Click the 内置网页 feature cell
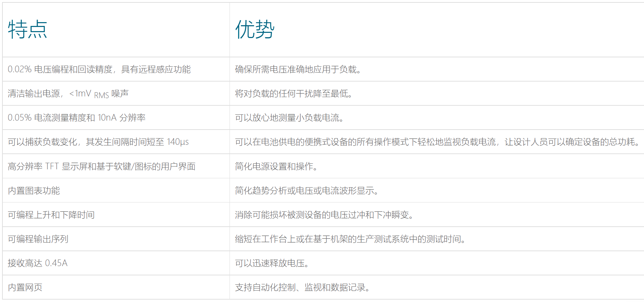This screenshot has width=644, height=302. (x=25, y=287)
